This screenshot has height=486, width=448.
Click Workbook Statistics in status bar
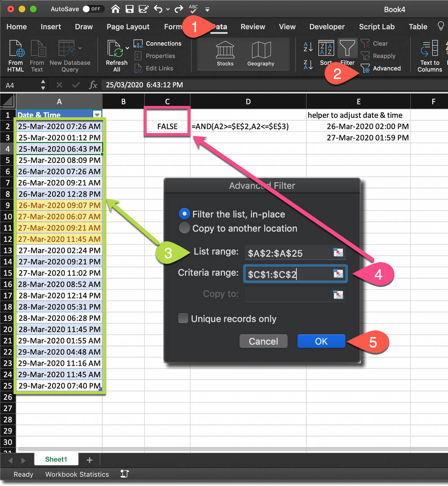77,474
